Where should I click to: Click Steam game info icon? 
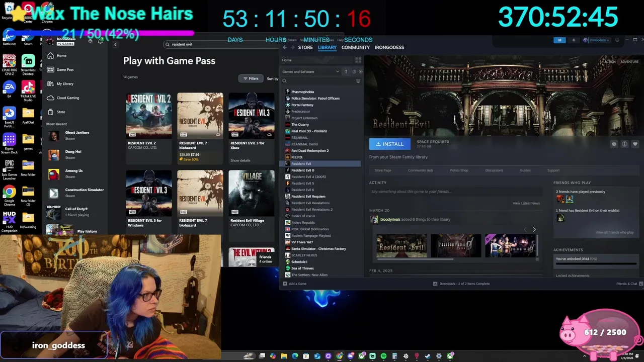coord(624,144)
